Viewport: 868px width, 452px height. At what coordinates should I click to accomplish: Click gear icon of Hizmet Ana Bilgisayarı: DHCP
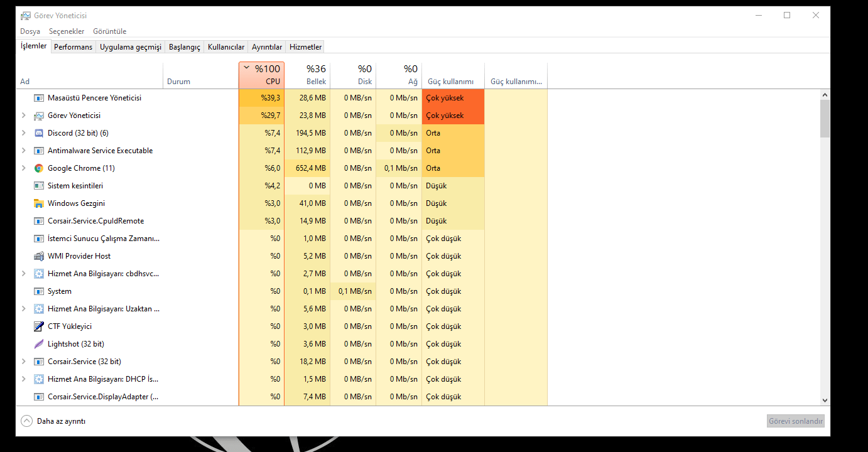pyautogui.click(x=39, y=379)
